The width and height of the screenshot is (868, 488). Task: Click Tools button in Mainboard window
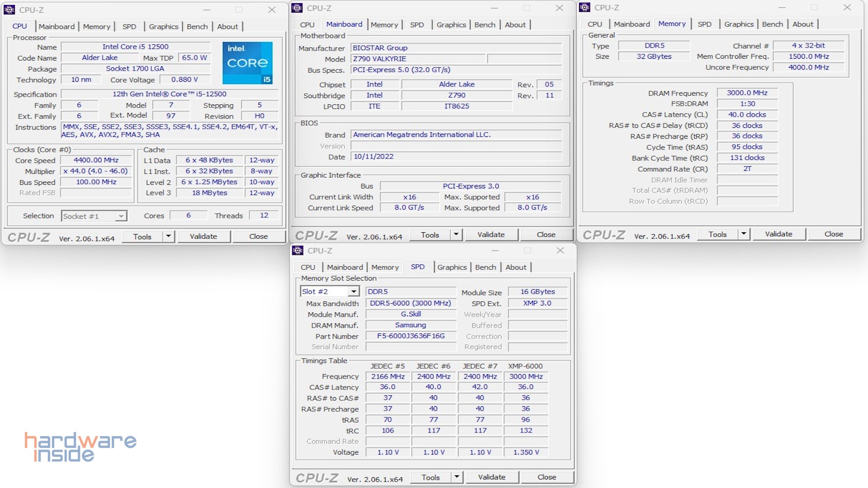coord(429,235)
